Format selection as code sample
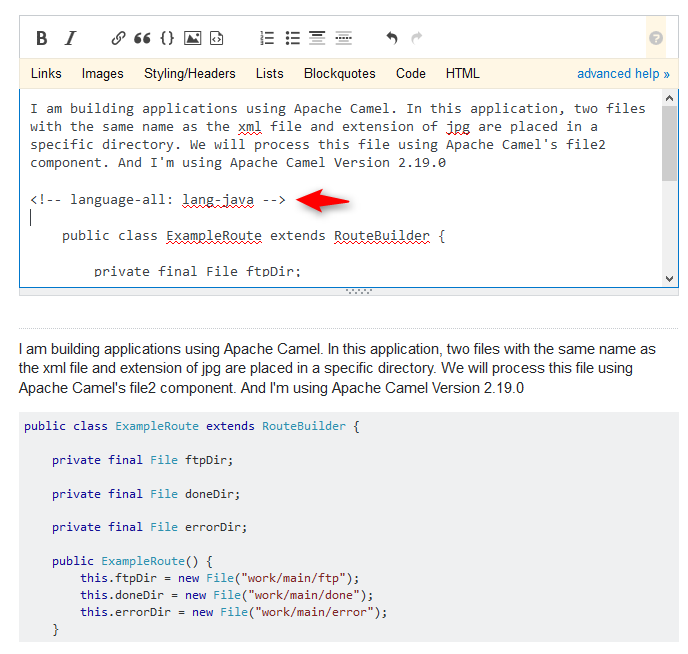This screenshot has height=654, width=688. [x=167, y=38]
